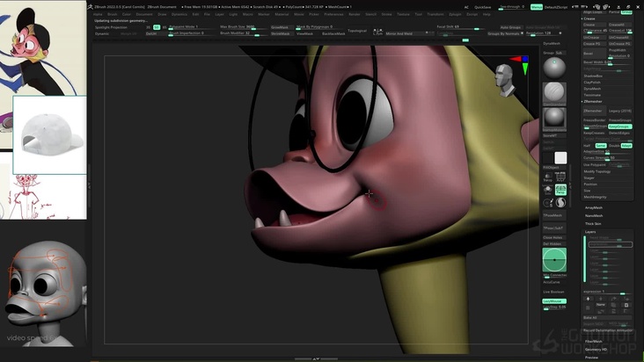Click the Auto Groups button
Image resolution: width=644 pixels, height=362 pixels.
(x=510, y=27)
